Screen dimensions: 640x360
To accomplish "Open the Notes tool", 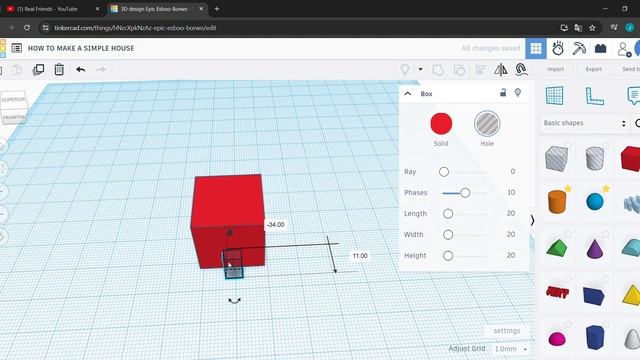I will click(633, 96).
